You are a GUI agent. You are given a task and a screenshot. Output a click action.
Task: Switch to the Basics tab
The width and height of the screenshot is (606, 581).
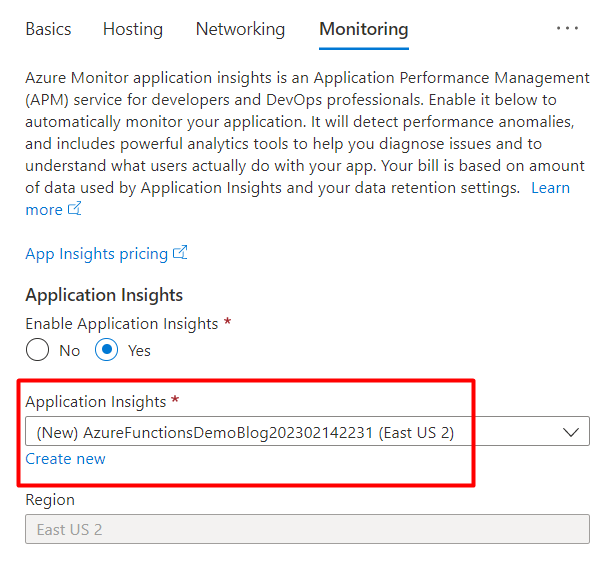(48, 29)
